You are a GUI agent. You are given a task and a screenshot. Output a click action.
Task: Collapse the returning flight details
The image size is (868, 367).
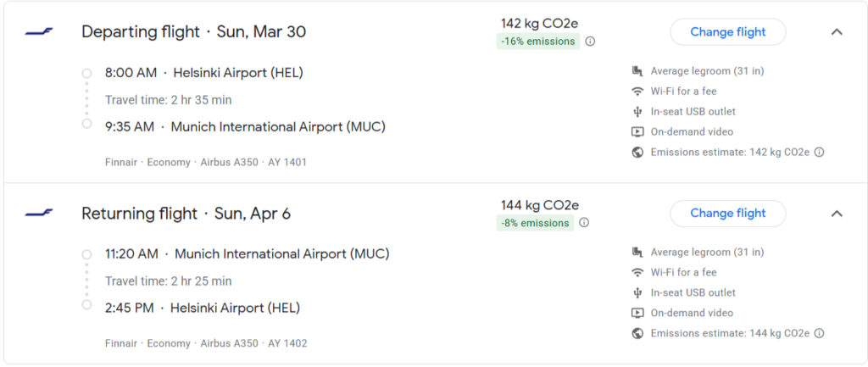837,214
